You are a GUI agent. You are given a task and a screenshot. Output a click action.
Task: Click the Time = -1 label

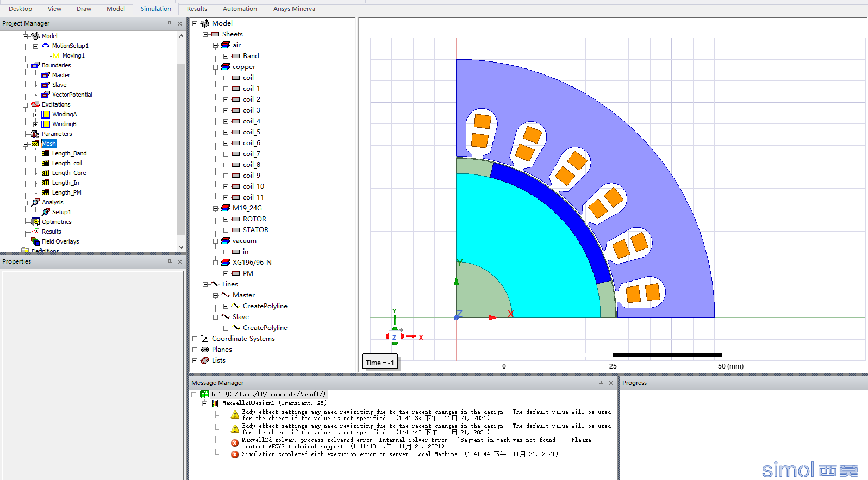tap(380, 363)
